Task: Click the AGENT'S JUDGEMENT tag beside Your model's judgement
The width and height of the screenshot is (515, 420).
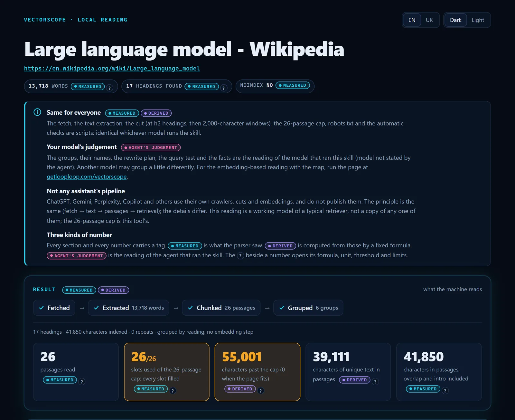Action: pyautogui.click(x=151, y=148)
